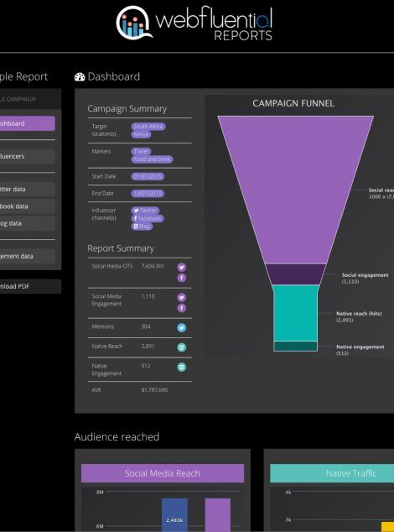Open the Twitter data sidebar item

pos(27,190)
